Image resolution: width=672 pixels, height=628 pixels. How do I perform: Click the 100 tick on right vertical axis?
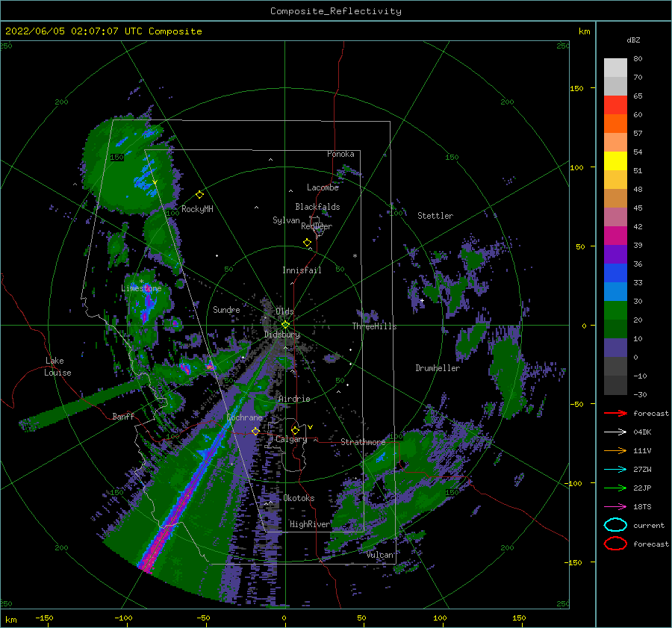577,167
